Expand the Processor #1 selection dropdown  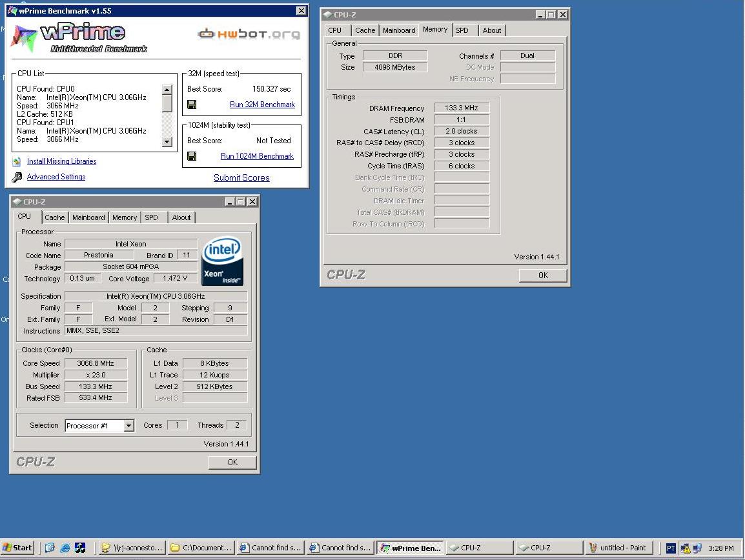pyautogui.click(x=128, y=426)
